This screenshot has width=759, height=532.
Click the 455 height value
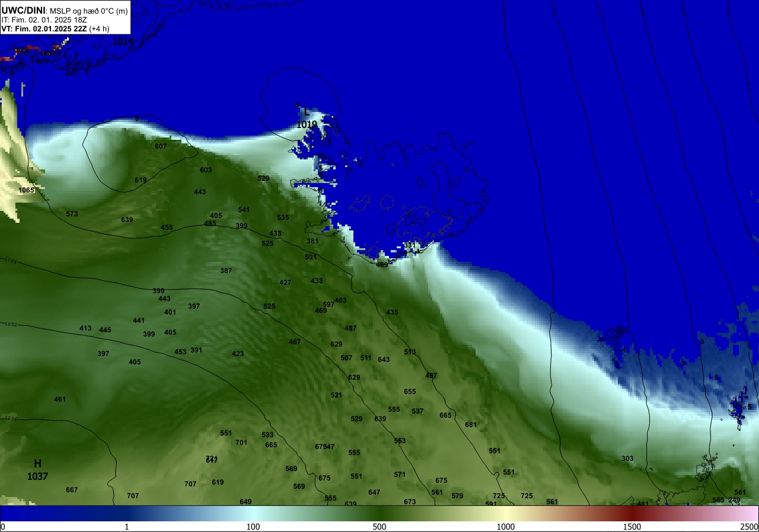coord(167,227)
